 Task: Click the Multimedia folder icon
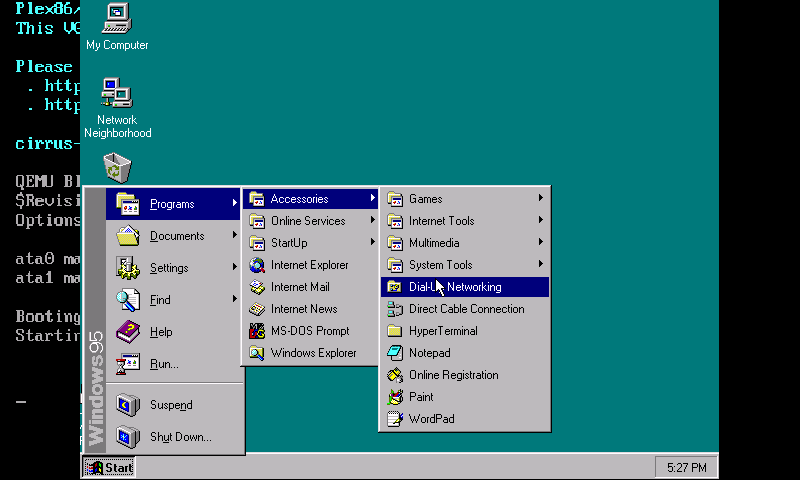394,243
